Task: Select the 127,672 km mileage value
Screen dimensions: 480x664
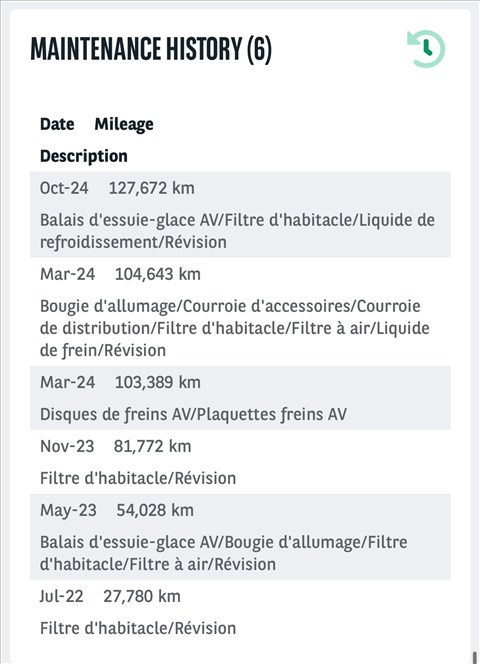Action: pos(152,188)
